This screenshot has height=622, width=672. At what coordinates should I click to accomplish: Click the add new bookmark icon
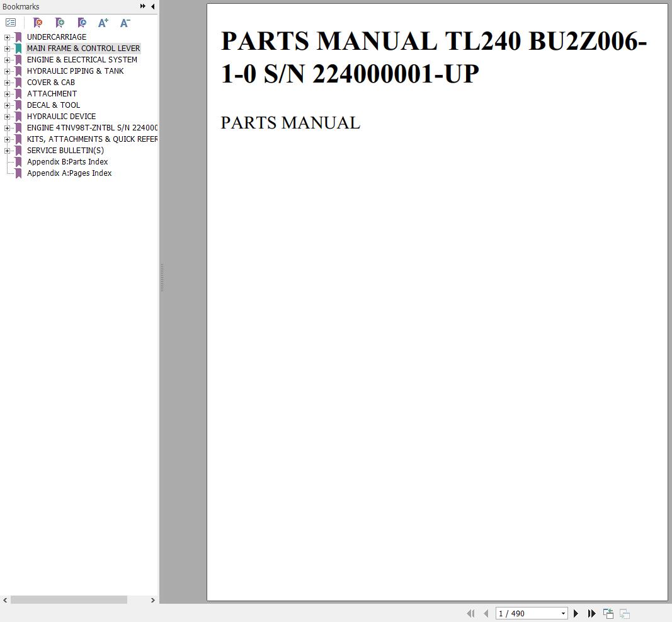tap(60, 22)
